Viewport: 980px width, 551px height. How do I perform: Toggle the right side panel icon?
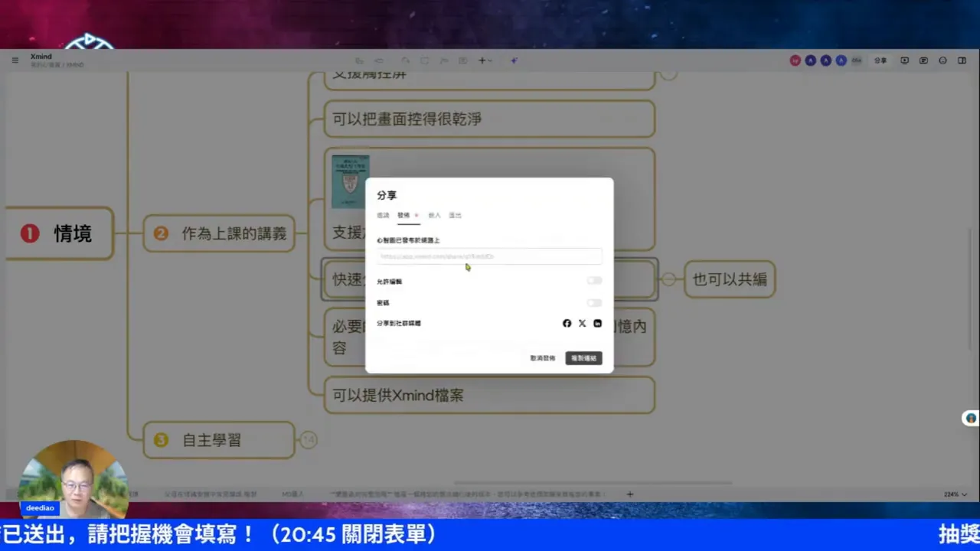[962, 60]
